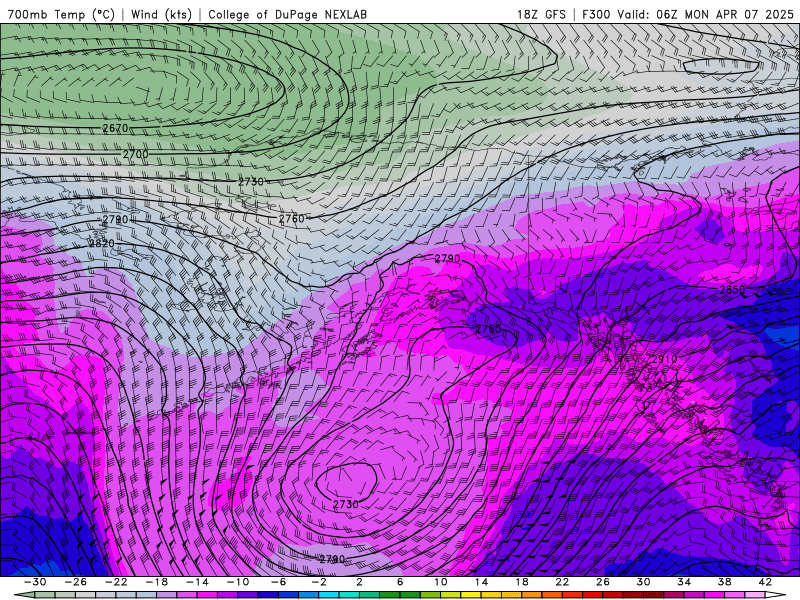Click the "F300" forecast hour label
The width and height of the screenshot is (800, 600).
tap(596, 14)
